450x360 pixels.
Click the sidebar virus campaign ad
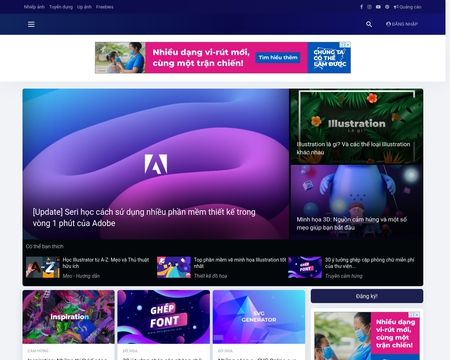[x=367, y=336]
